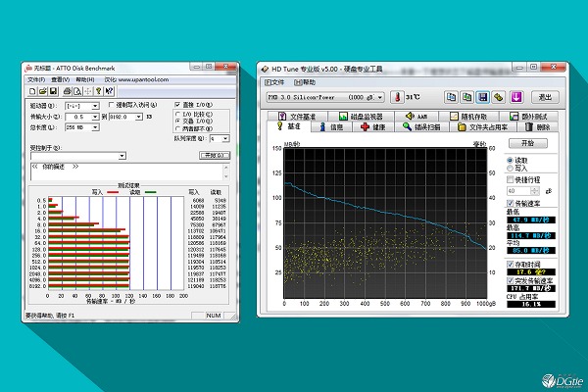Click Open folder icon in ATTO toolbar
The image size is (588, 392).
43,91
